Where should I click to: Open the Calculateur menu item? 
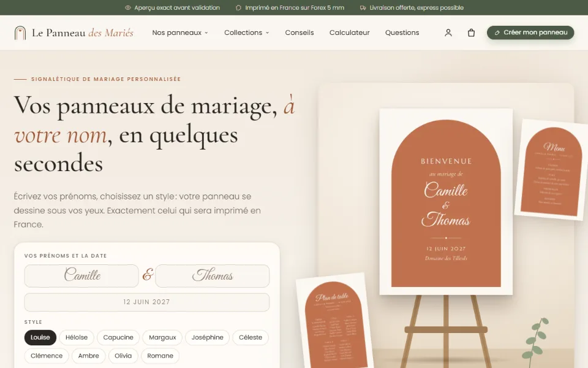(x=350, y=33)
